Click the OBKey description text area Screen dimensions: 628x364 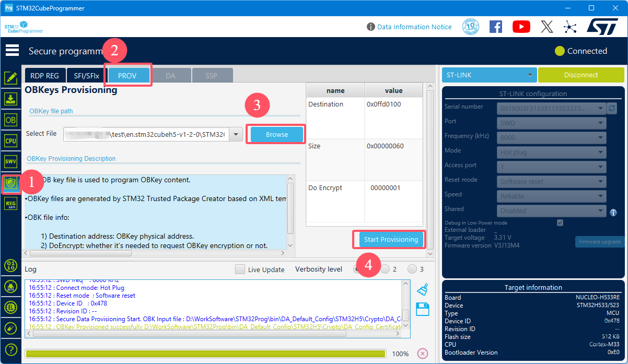point(156,212)
